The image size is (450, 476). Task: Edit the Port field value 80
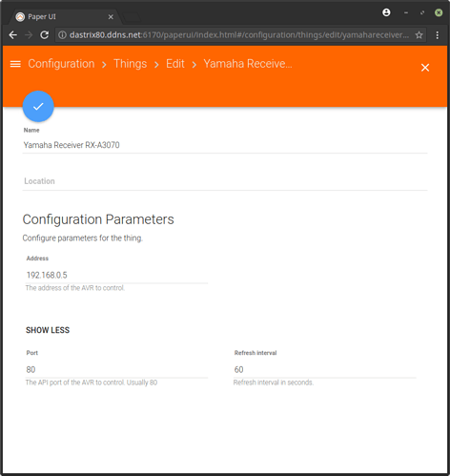(116, 369)
